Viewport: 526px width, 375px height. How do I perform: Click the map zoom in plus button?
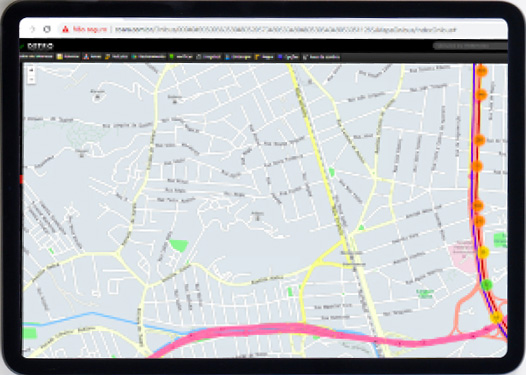[x=31, y=70]
